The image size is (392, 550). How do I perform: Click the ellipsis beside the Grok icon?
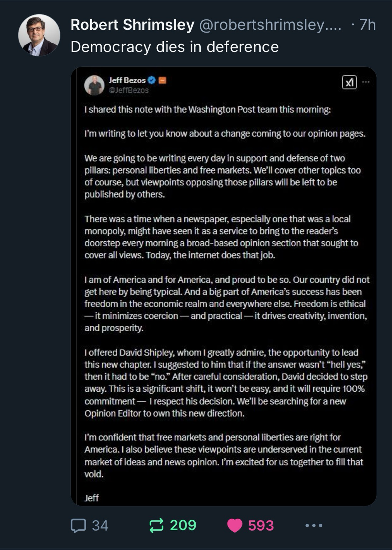pyautogui.click(x=366, y=82)
